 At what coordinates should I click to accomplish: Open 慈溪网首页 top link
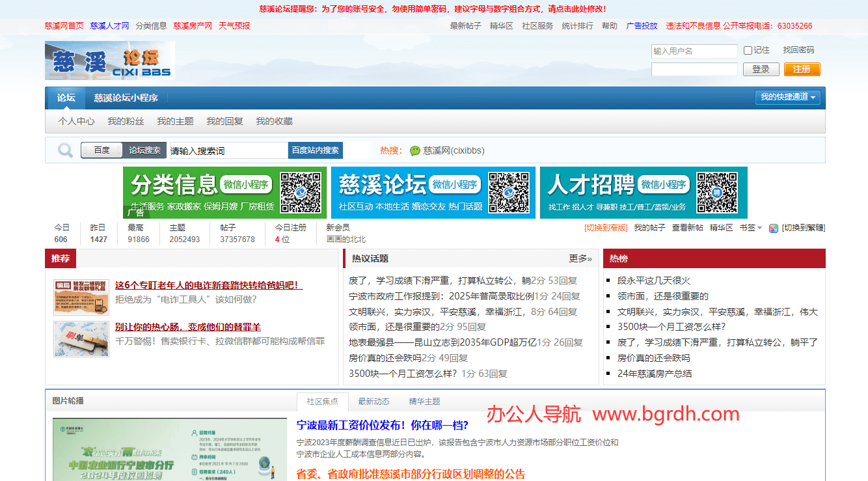(x=64, y=26)
